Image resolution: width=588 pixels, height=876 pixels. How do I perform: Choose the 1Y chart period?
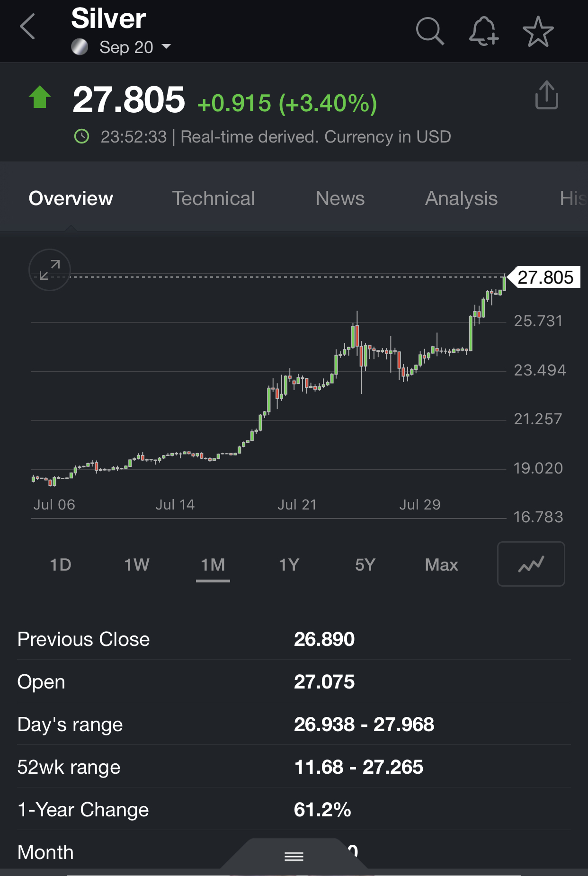click(x=289, y=564)
